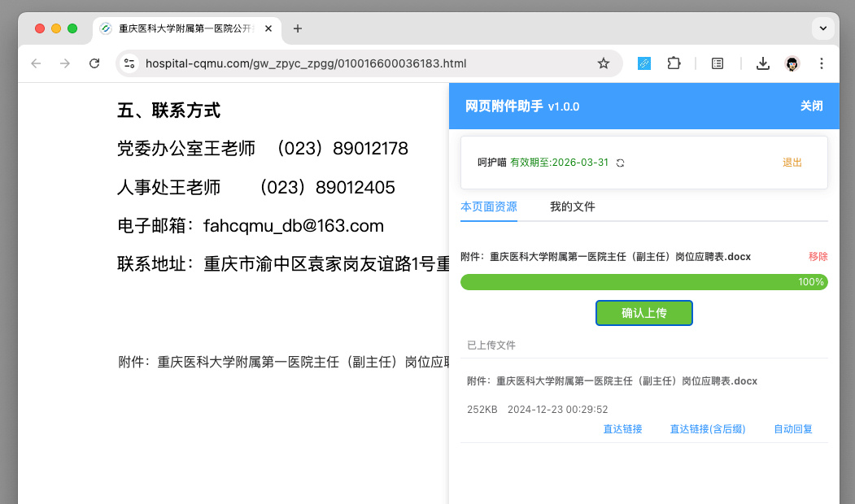This screenshot has height=504, width=855.
Task: Click the uploaded file name in 已上传文件
Action: (612, 381)
